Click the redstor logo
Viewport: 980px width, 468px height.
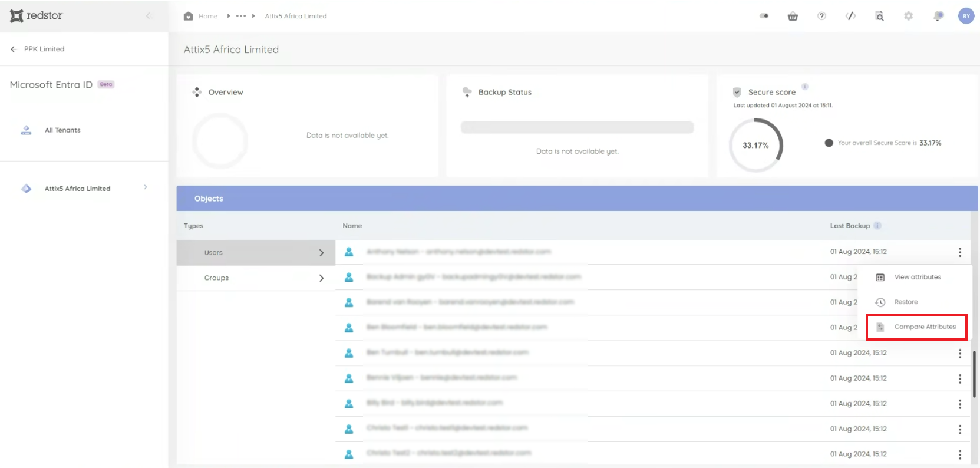[36, 15]
